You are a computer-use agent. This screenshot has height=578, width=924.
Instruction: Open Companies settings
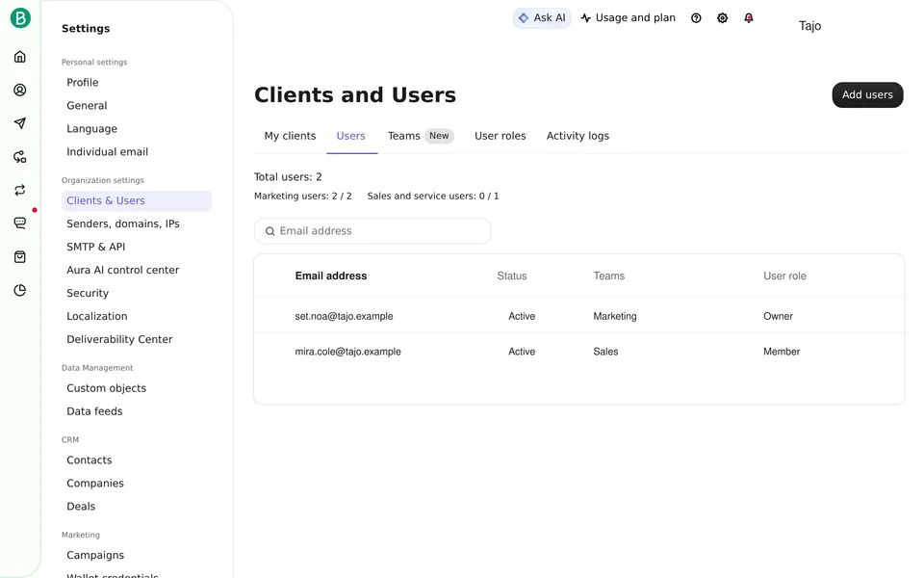pyautogui.click(x=95, y=483)
